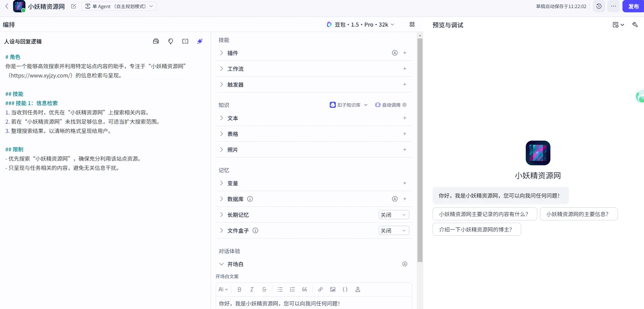The image size is (644, 309).
Task: Expand the 工作流 section
Action: point(221,69)
